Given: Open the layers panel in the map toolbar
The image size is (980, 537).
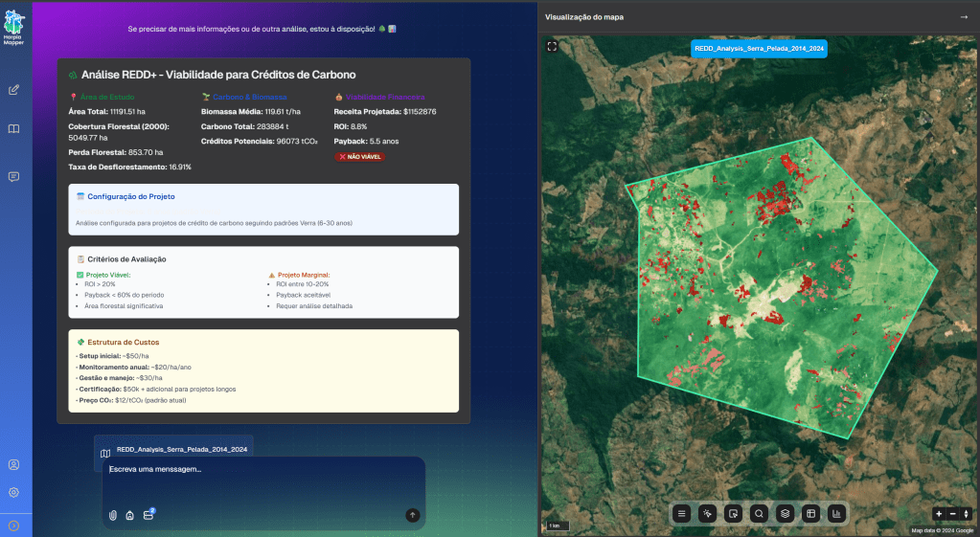Looking at the screenshot, I should (785, 513).
